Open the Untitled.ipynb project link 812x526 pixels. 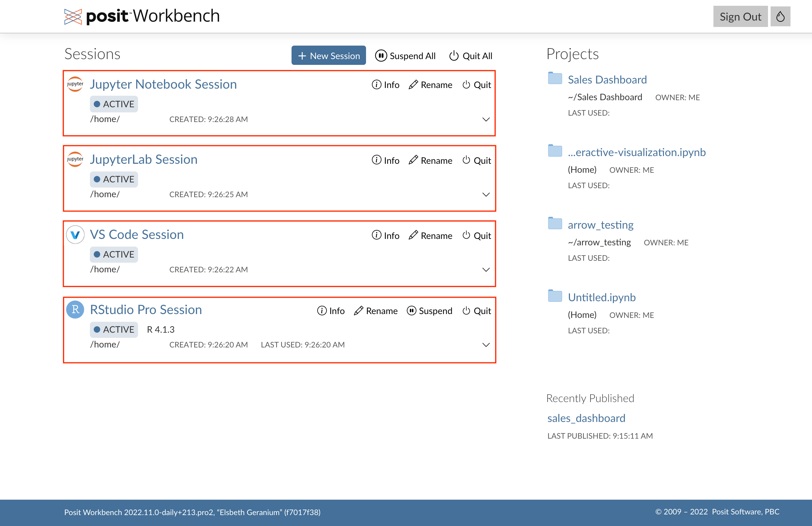(x=601, y=297)
